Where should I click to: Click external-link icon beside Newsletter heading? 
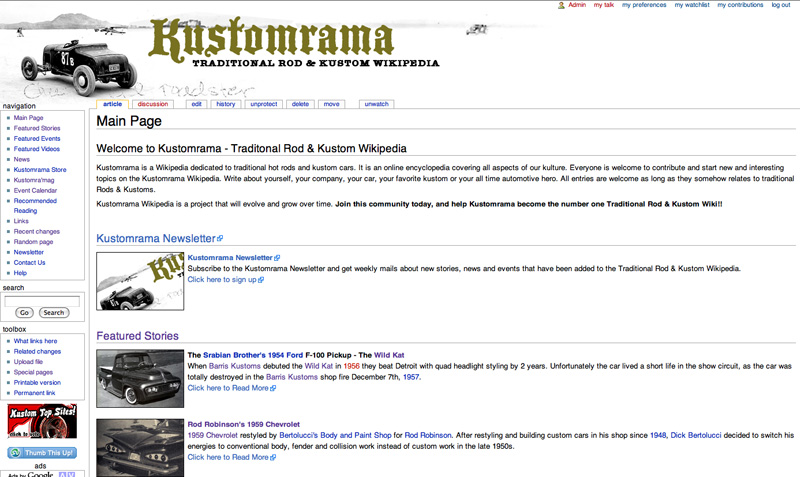[220, 239]
